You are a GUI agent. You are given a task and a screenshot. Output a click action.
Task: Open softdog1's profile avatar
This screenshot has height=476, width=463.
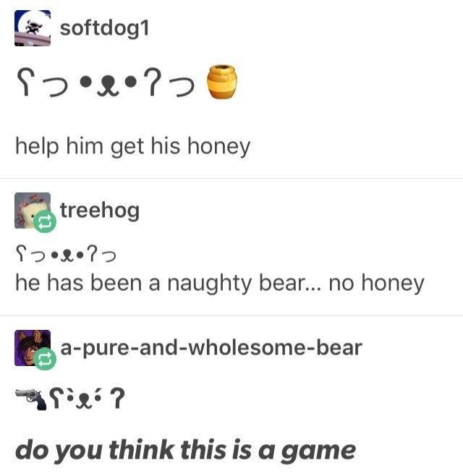click(x=33, y=28)
